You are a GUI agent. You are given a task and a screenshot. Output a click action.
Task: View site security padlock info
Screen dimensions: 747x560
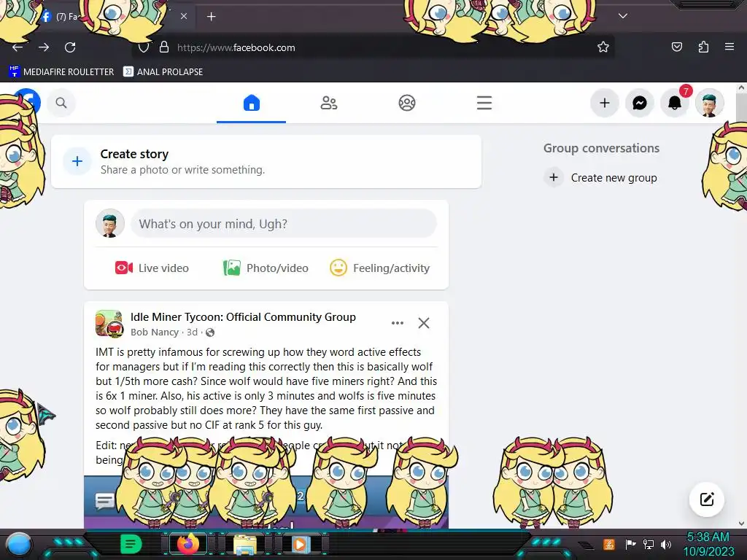pyautogui.click(x=164, y=47)
